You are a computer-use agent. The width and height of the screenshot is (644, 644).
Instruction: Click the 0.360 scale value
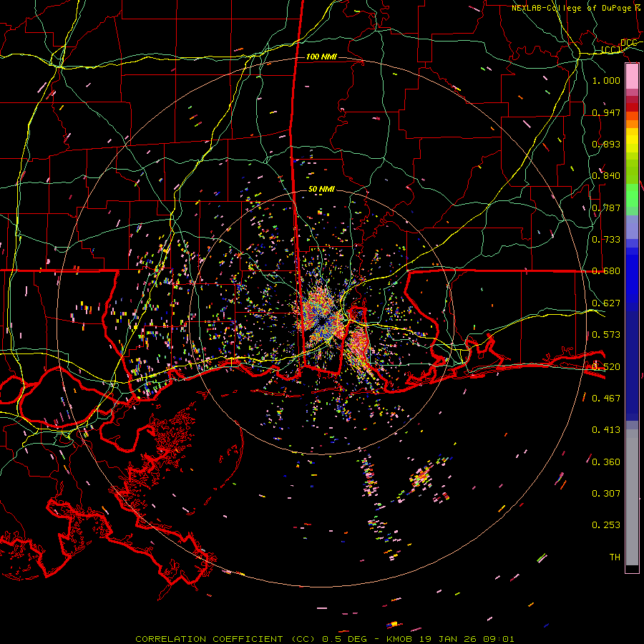coord(606,462)
